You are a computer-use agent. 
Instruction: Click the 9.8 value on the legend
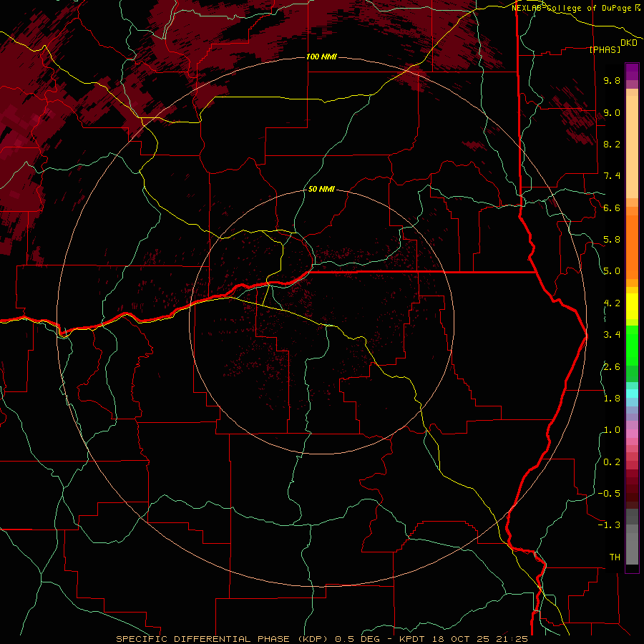[x=612, y=80]
